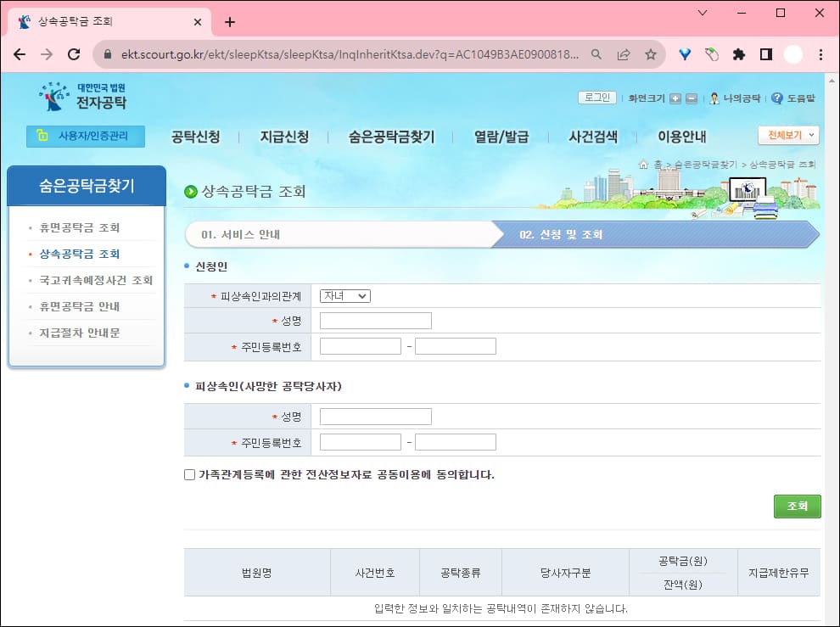The width and height of the screenshot is (840, 627).
Task: Click the 성명 input field for 신청인
Action: (x=375, y=320)
